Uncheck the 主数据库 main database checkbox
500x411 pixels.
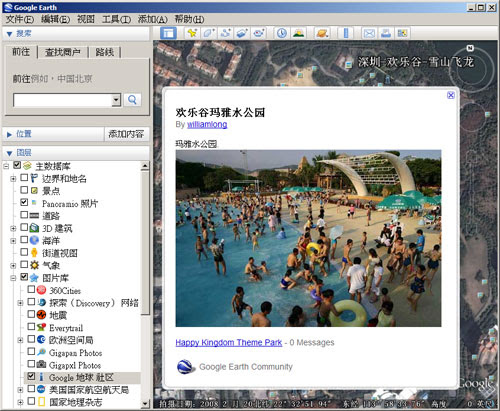click(x=17, y=165)
